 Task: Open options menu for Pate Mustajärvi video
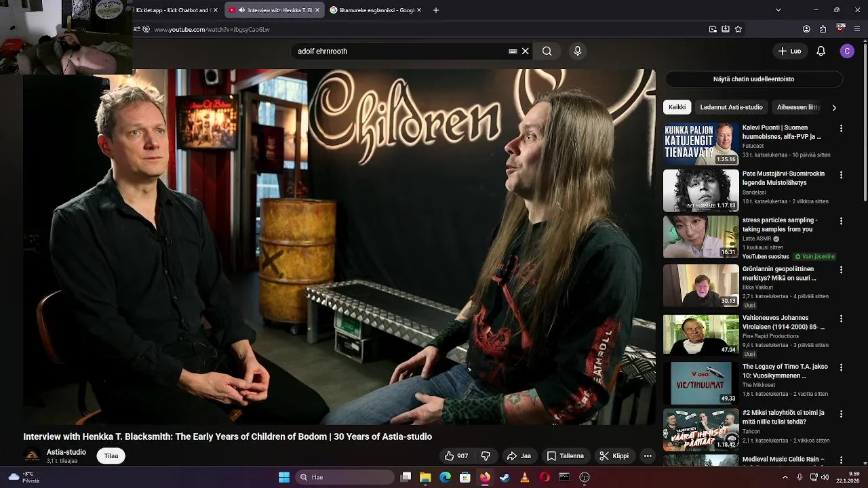pyautogui.click(x=841, y=175)
